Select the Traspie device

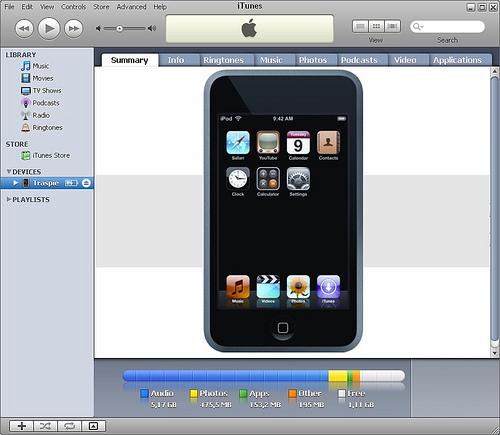(x=47, y=183)
